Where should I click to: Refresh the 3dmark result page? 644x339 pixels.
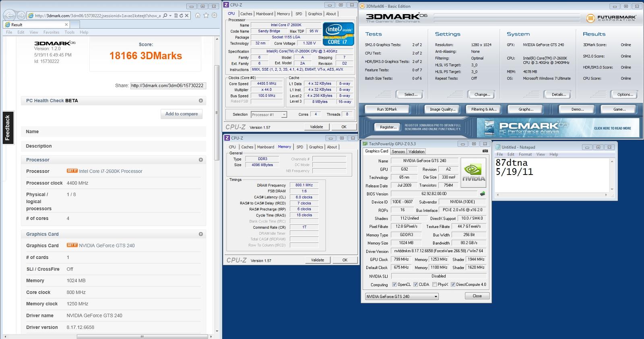(182, 15)
